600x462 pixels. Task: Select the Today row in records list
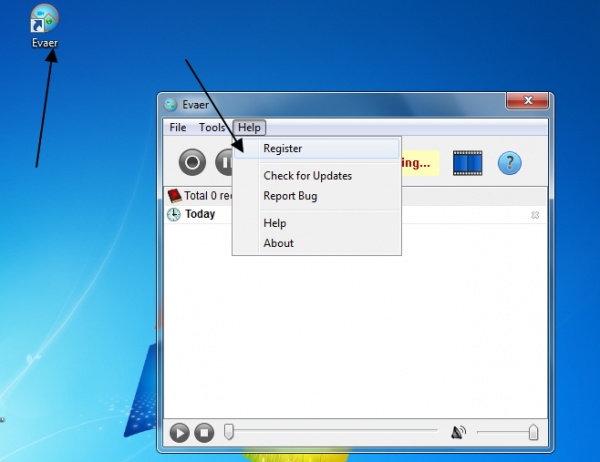click(355, 215)
